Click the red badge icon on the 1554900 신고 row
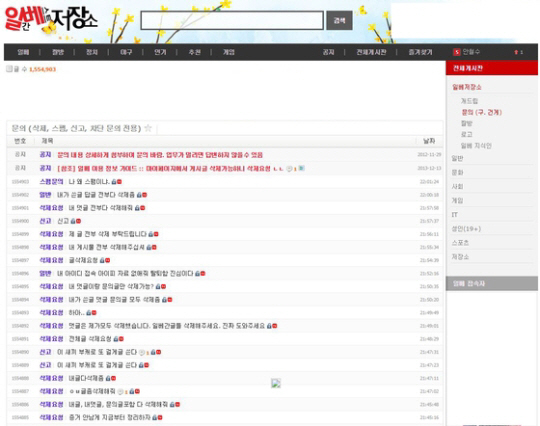540x426 pixels. click(x=79, y=221)
